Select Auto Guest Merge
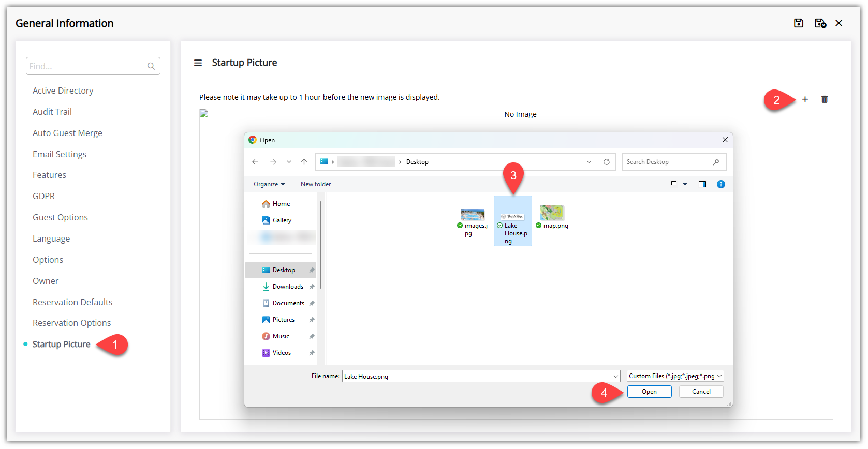 (67, 133)
